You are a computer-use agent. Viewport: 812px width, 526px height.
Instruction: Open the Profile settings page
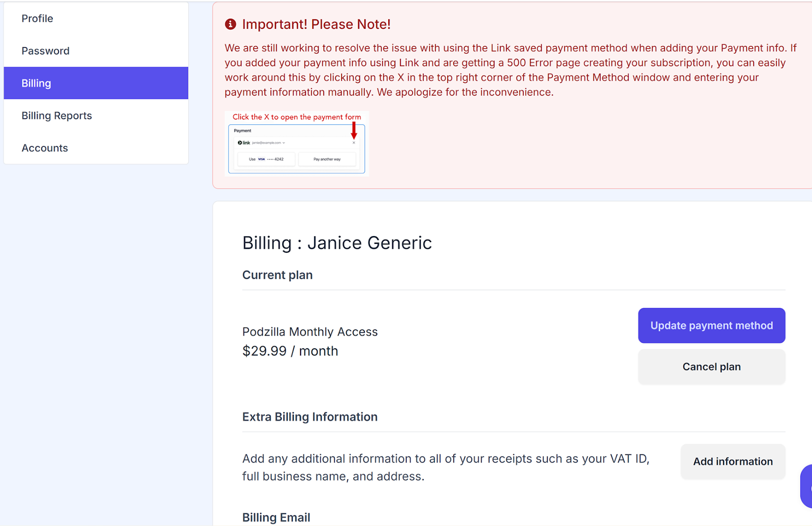(x=37, y=18)
